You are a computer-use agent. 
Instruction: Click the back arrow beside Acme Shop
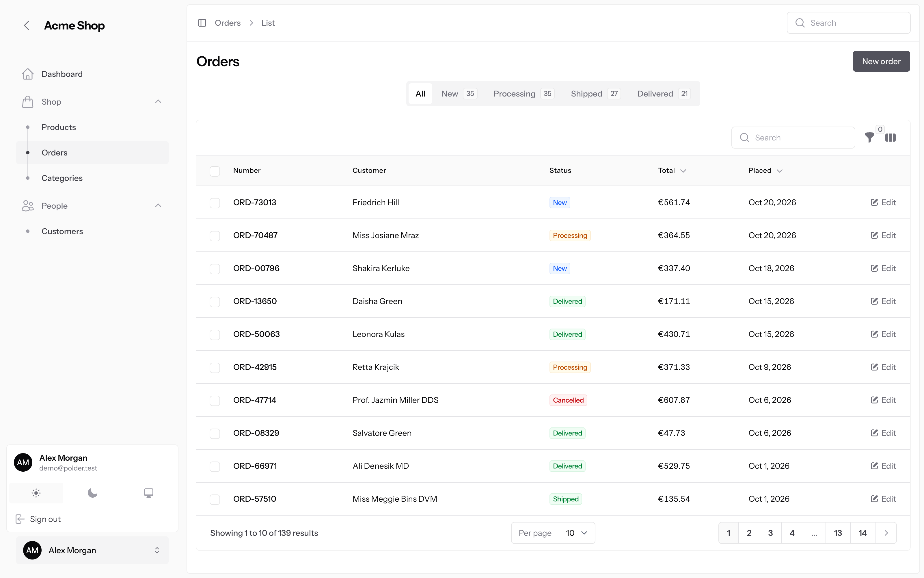pyautogui.click(x=27, y=26)
